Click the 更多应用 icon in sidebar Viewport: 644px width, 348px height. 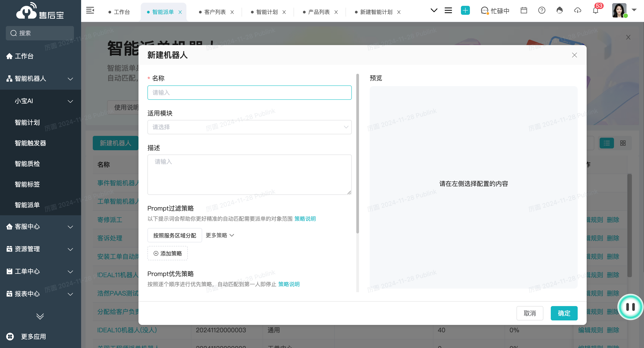pyautogui.click(x=10, y=336)
